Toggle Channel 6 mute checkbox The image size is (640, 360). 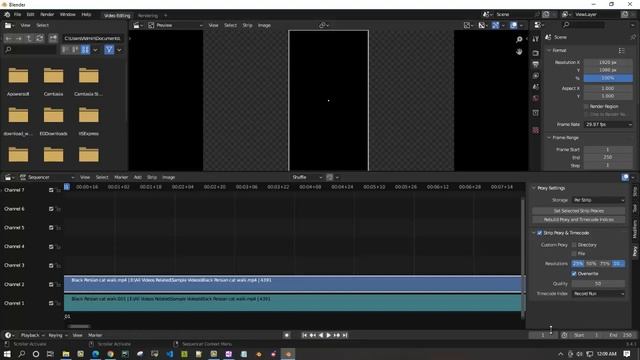(x=51, y=209)
